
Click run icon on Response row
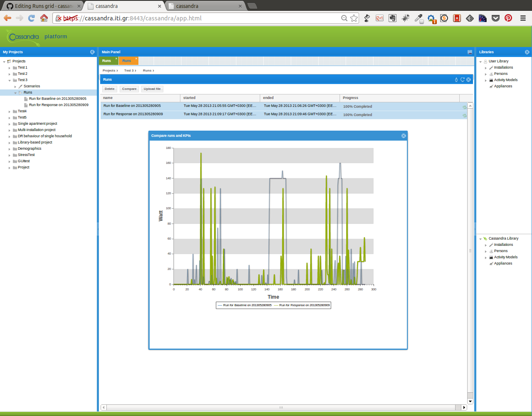click(465, 115)
